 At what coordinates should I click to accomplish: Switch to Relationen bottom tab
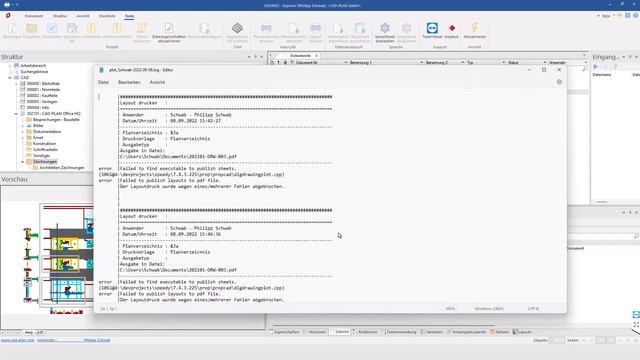pyautogui.click(x=366, y=332)
